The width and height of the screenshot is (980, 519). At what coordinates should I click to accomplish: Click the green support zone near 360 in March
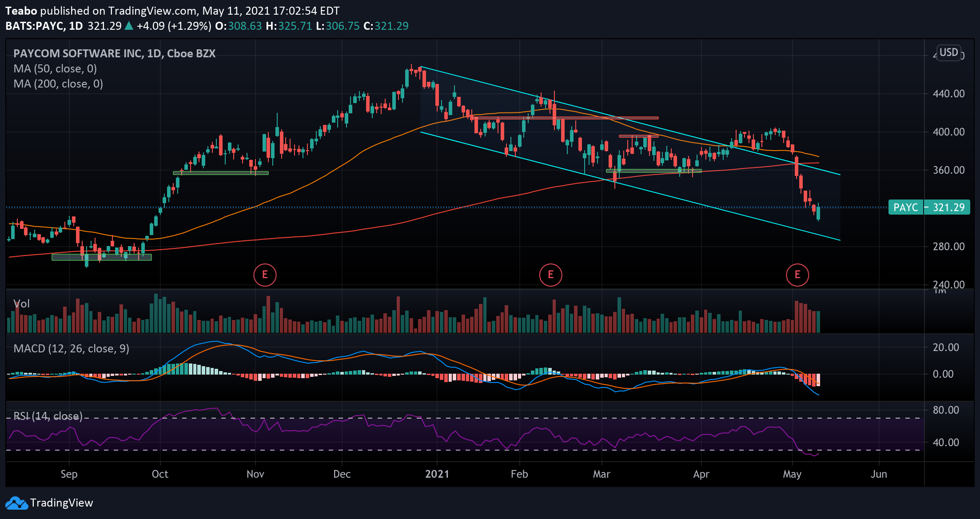coord(654,171)
